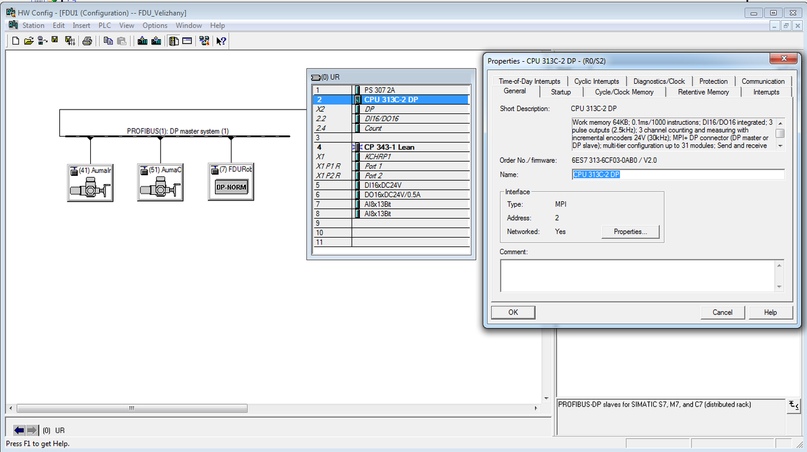Switch to the Interrupts tab

(x=766, y=92)
